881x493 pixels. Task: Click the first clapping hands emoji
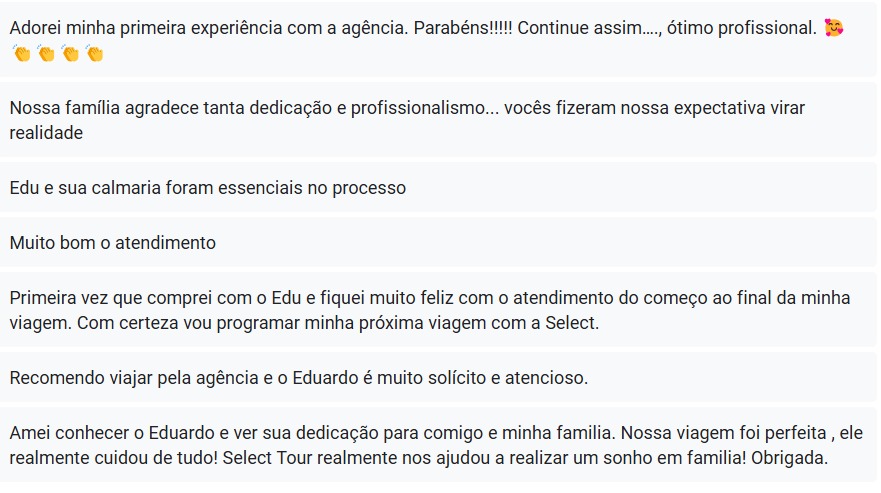[22, 53]
